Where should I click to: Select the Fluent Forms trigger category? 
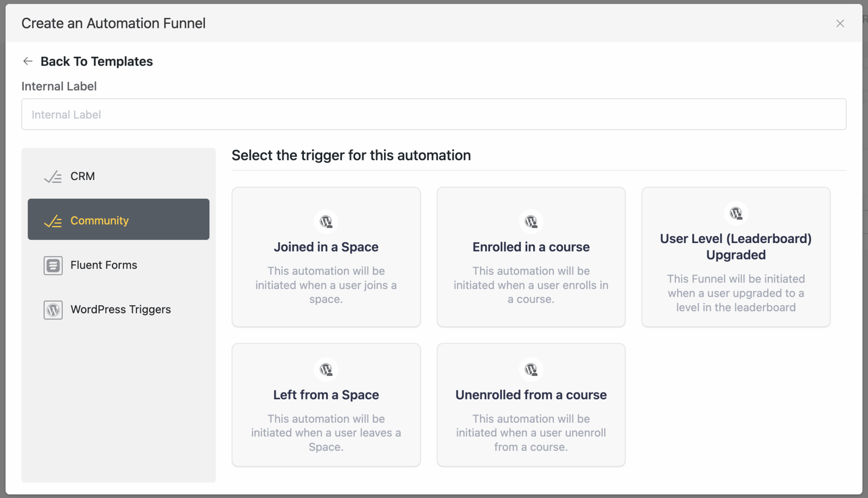pyautogui.click(x=103, y=265)
